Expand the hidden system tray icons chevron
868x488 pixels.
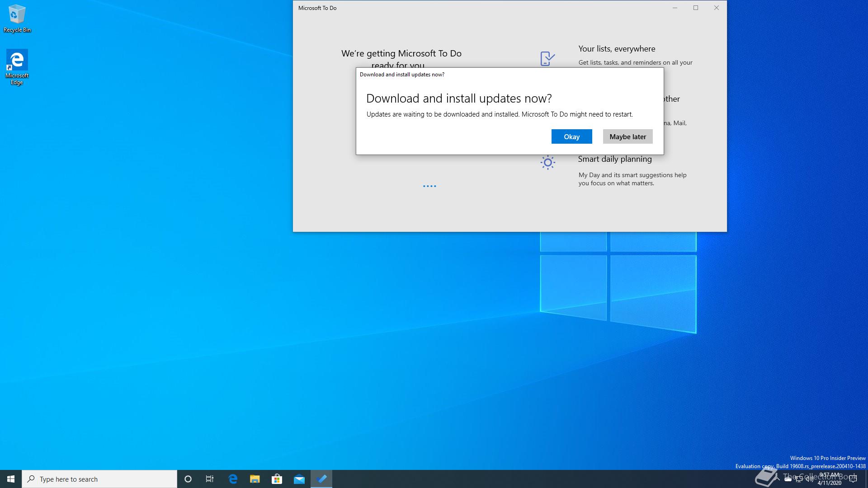[x=777, y=479]
